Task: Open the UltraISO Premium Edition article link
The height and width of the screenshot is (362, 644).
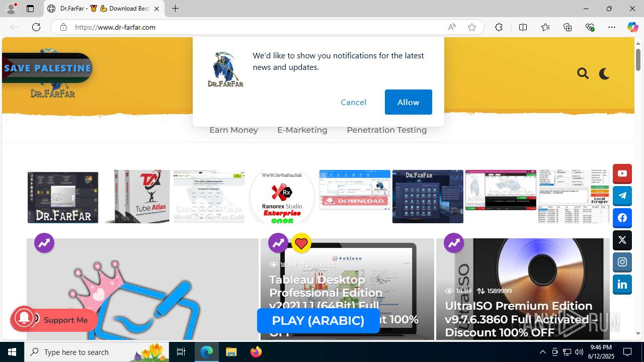Action: [x=521, y=319]
